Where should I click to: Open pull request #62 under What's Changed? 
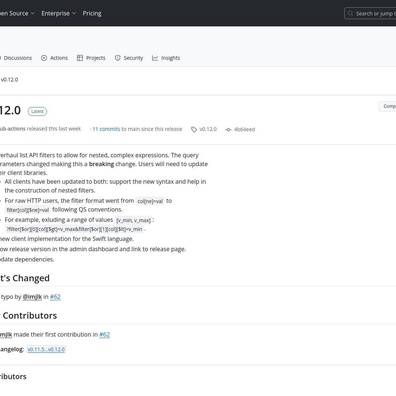[55, 297]
